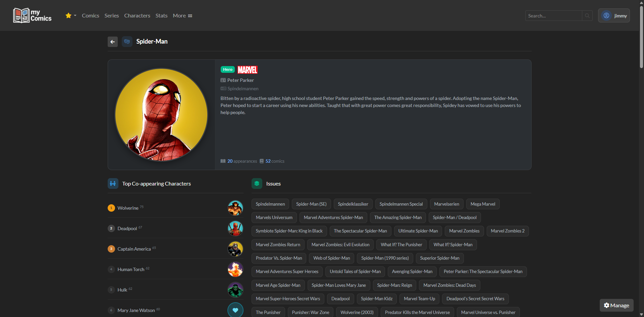Go back using the arrow button

coord(113,42)
